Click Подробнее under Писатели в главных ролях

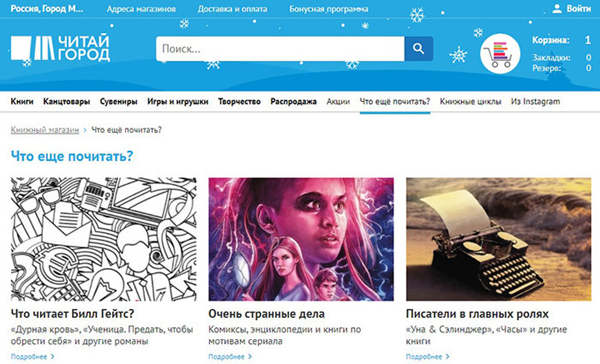(424, 357)
